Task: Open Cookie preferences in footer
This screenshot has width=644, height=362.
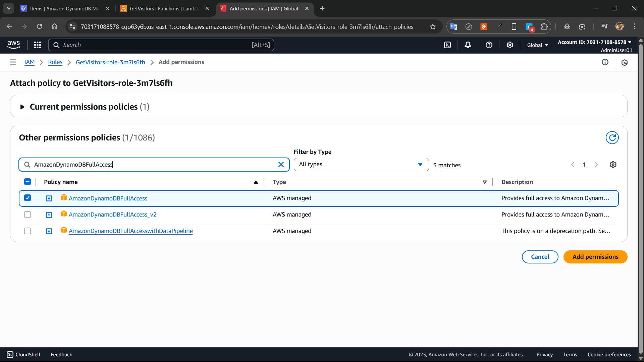Action: click(609, 355)
